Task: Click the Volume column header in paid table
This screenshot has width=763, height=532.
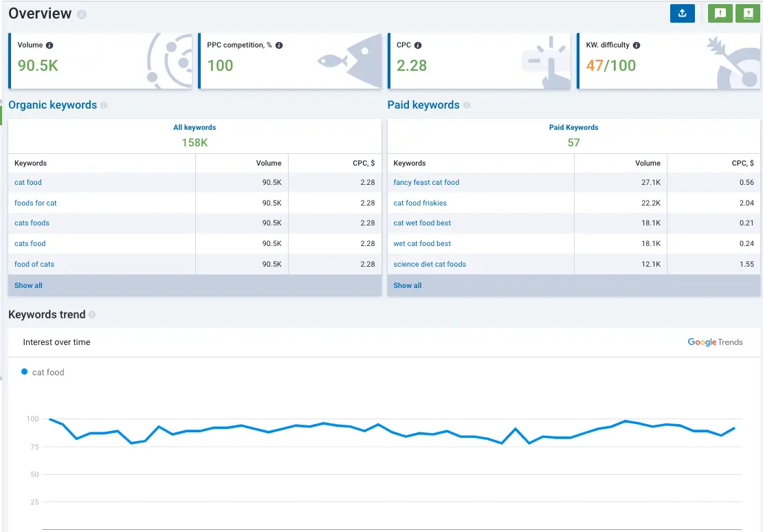Action: click(x=648, y=164)
